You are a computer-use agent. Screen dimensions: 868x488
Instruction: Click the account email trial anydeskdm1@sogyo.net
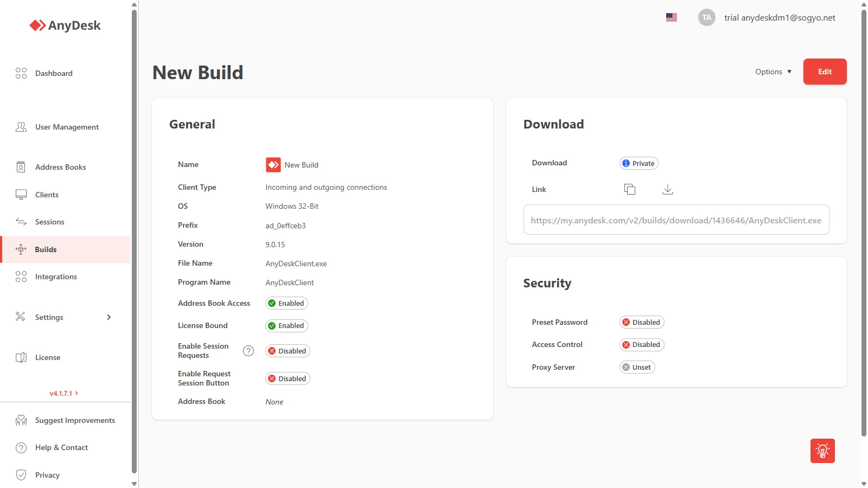tap(780, 17)
